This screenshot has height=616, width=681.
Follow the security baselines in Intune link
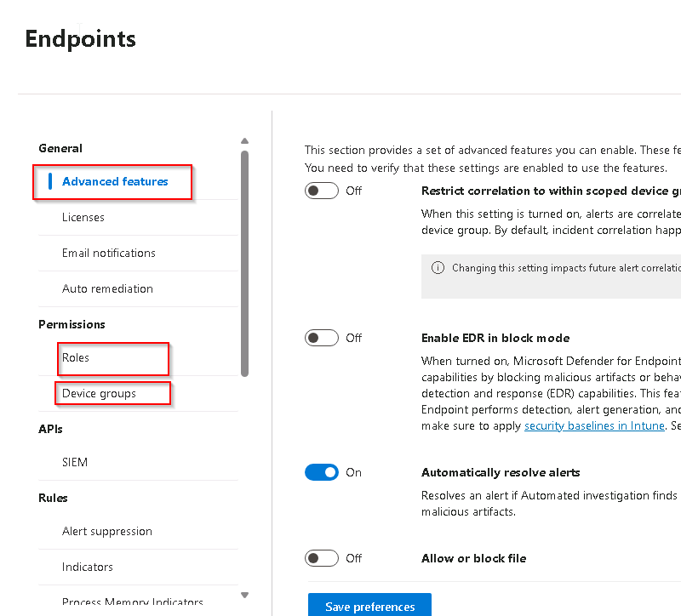593,425
